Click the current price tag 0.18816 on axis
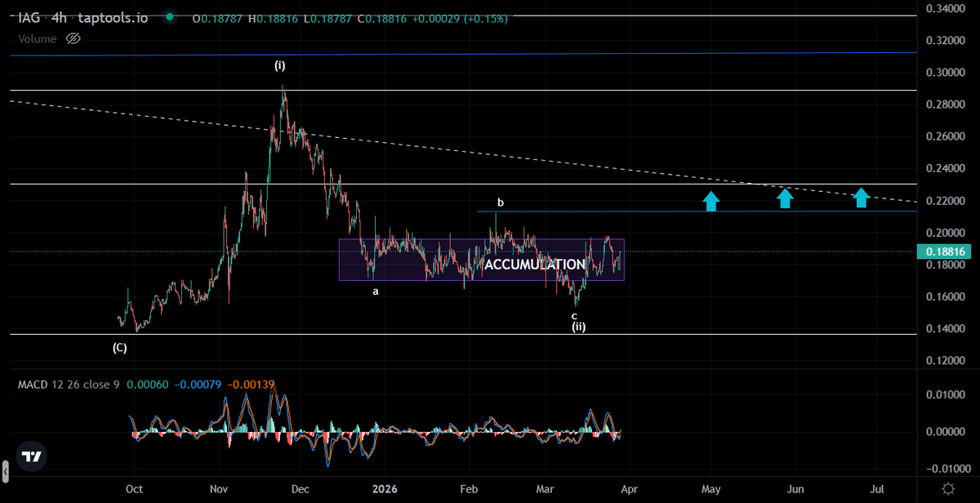The image size is (980, 503). click(946, 252)
